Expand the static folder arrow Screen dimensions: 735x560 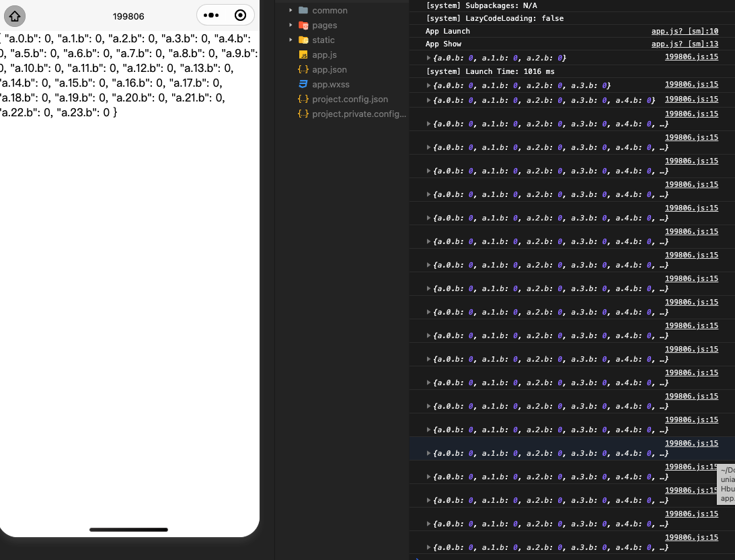pyautogui.click(x=291, y=40)
